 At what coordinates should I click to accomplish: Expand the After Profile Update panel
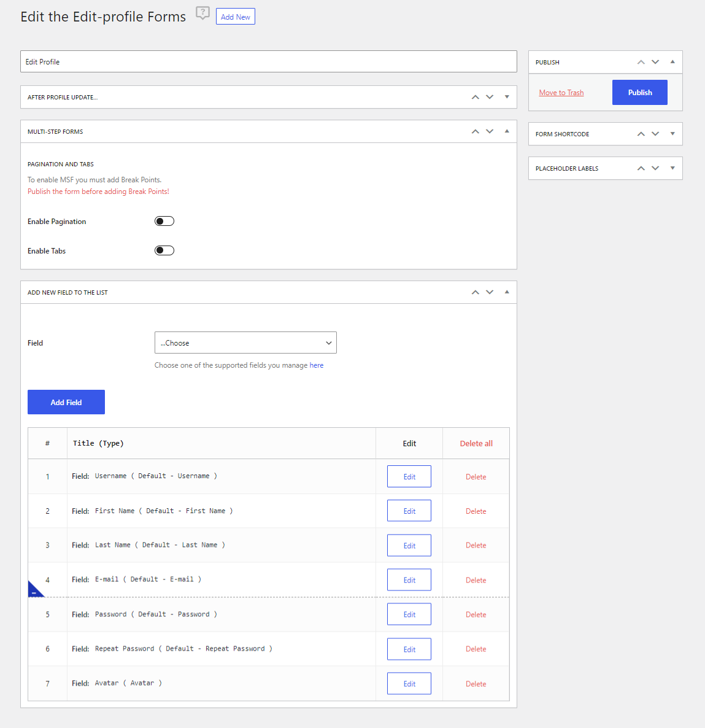tap(507, 97)
